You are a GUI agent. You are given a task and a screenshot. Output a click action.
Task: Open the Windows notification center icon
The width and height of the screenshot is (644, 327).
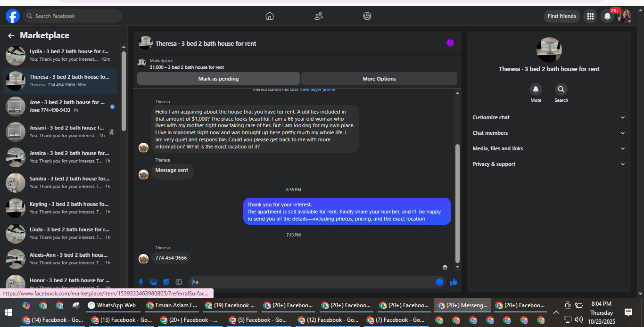[x=628, y=312]
